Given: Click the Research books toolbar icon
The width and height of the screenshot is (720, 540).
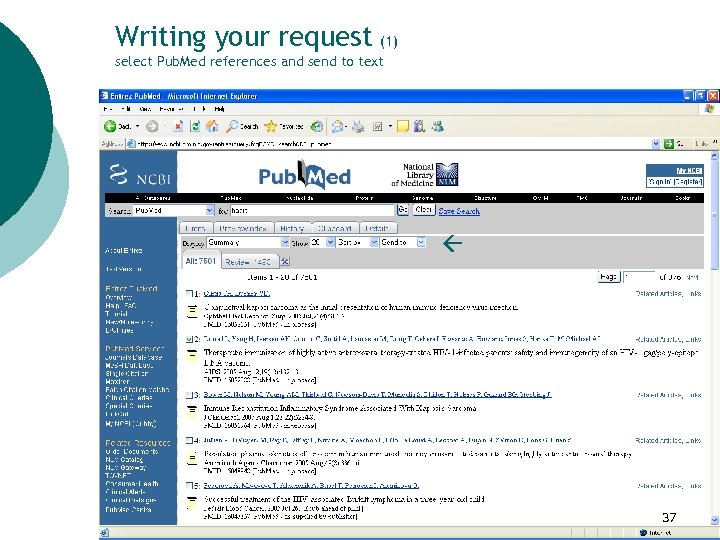Looking at the screenshot, I should tap(419, 126).
